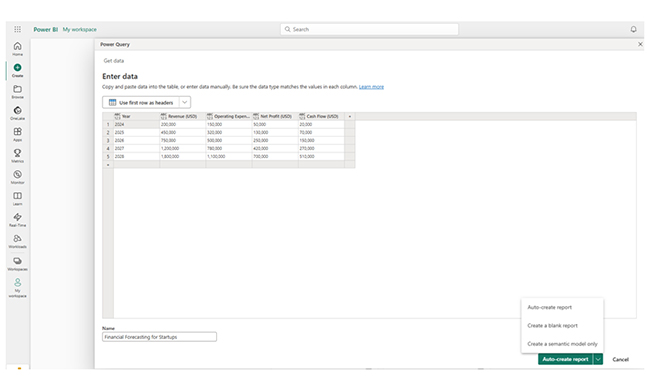This screenshot has width=650, height=389.
Task: Cancel the Enter data dialog
Action: point(621,359)
